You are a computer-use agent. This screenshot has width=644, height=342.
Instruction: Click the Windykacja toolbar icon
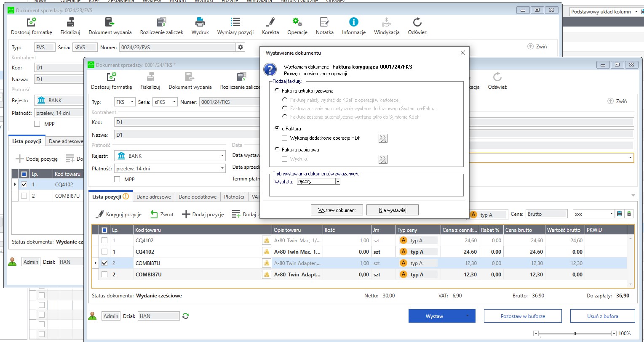(x=386, y=22)
